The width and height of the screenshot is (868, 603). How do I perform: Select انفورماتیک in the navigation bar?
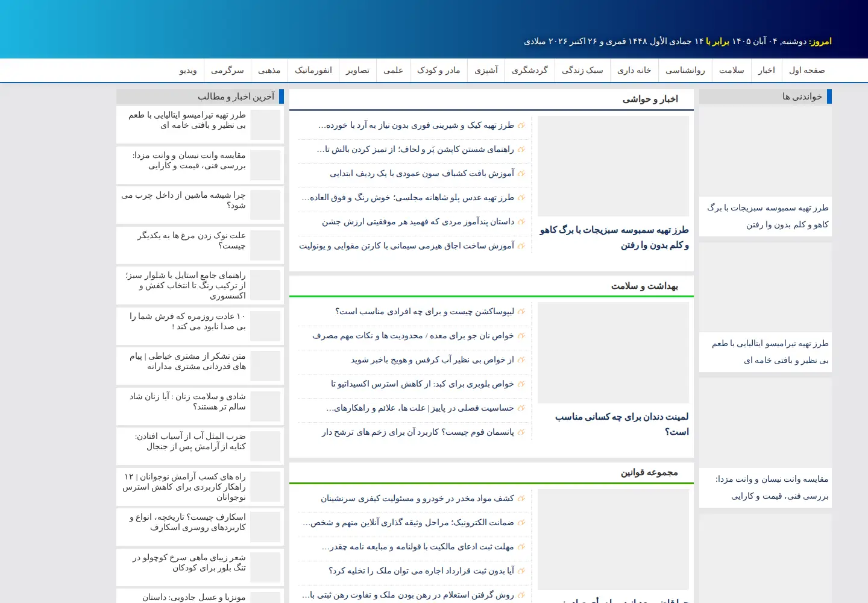pos(313,71)
